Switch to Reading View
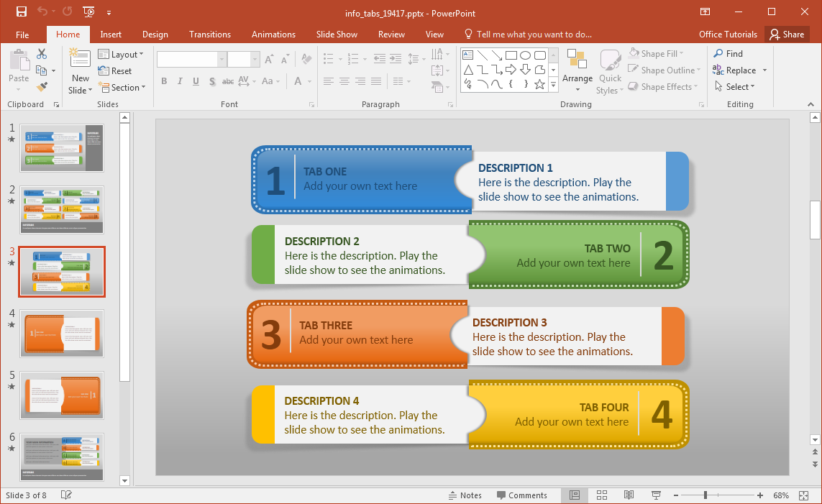822x504 pixels. coord(629,495)
